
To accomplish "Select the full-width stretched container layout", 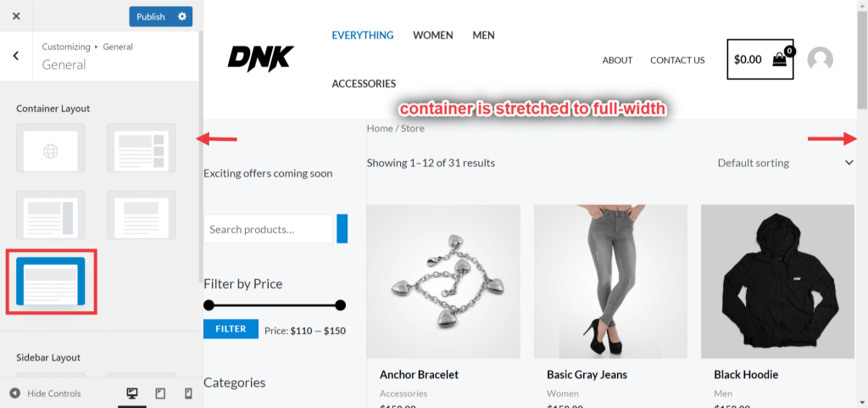I will pos(50,282).
